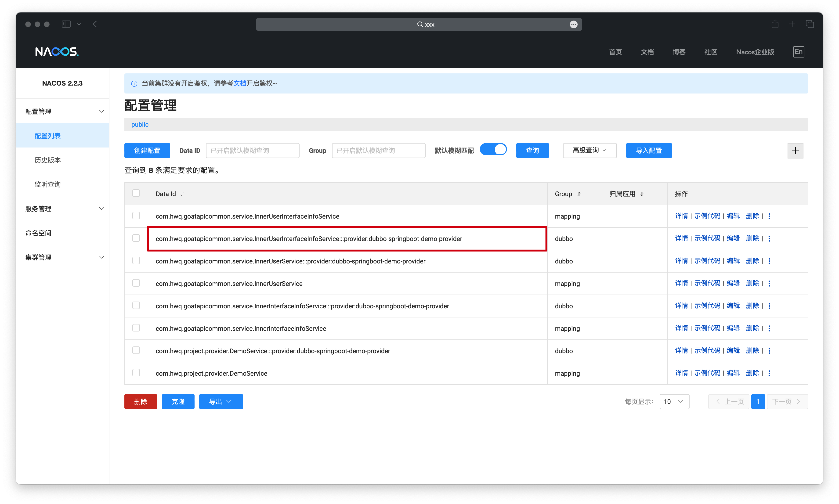Expand the 服务管理 sidebar section
The width and height of the screenshot is (839, 504).
(x=62, y=209)
